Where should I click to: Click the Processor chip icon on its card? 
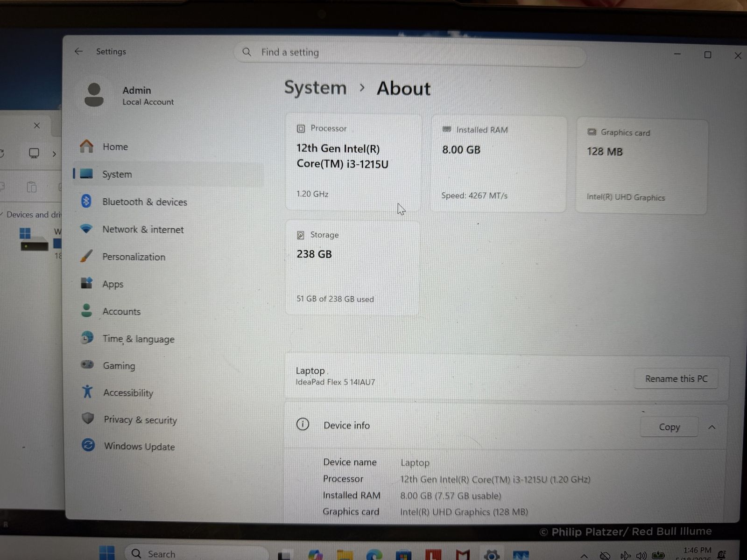[301, 128]
